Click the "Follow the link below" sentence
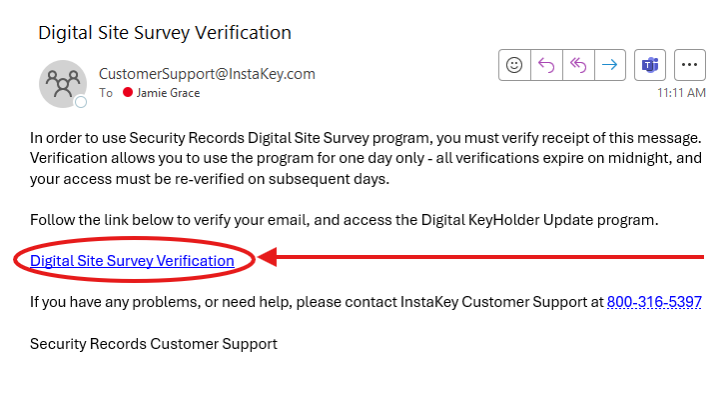 coord(344,220)
